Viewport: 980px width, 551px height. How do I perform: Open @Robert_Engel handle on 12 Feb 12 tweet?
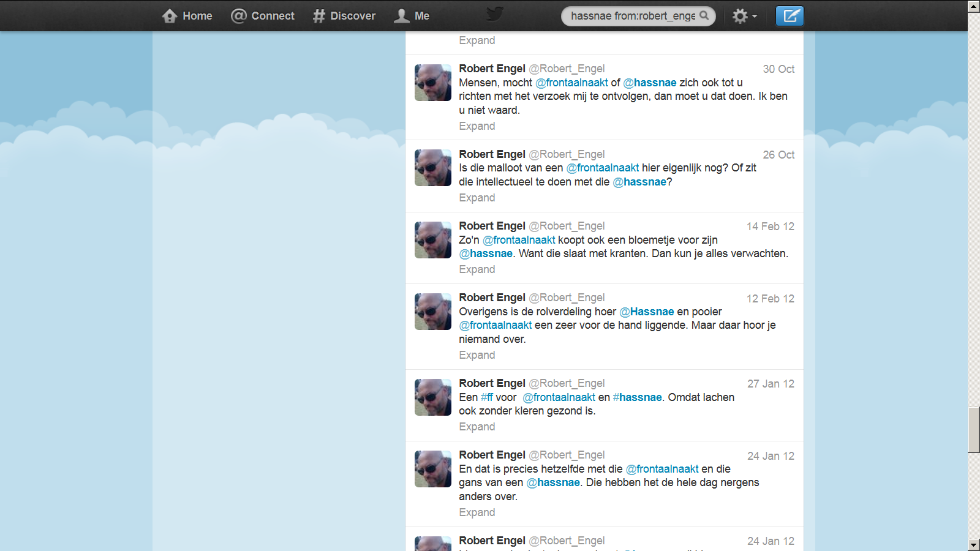click(567, 298)
